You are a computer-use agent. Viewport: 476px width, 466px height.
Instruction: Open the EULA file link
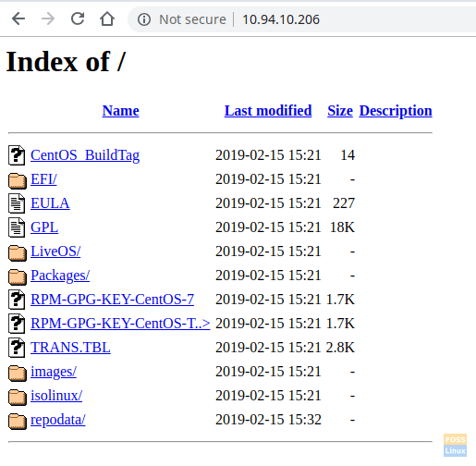tap(50, 203)
